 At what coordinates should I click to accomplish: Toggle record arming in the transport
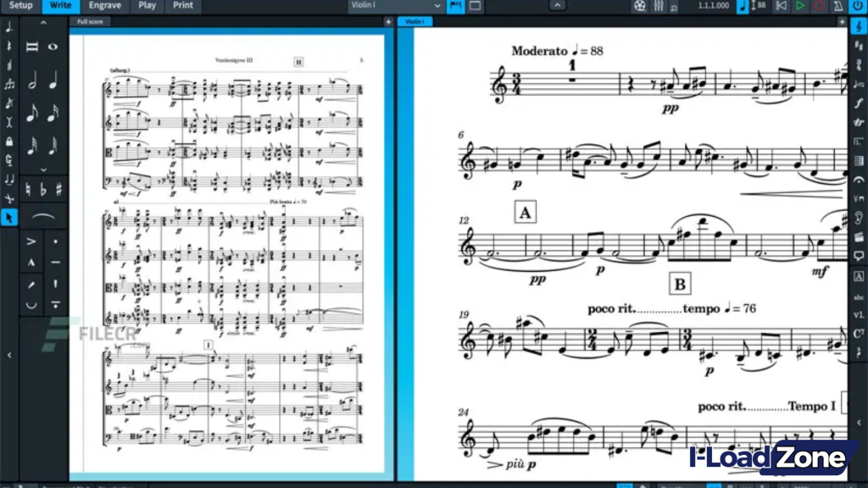point(818,7)
